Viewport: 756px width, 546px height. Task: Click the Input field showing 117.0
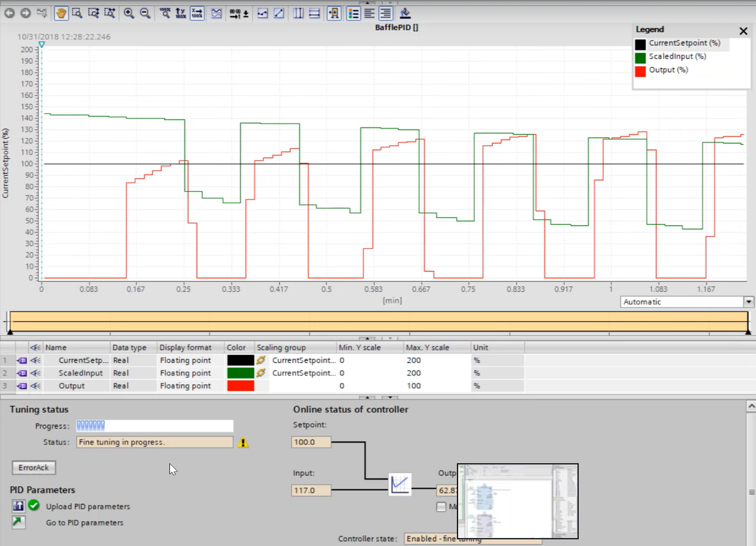[311, 490]
